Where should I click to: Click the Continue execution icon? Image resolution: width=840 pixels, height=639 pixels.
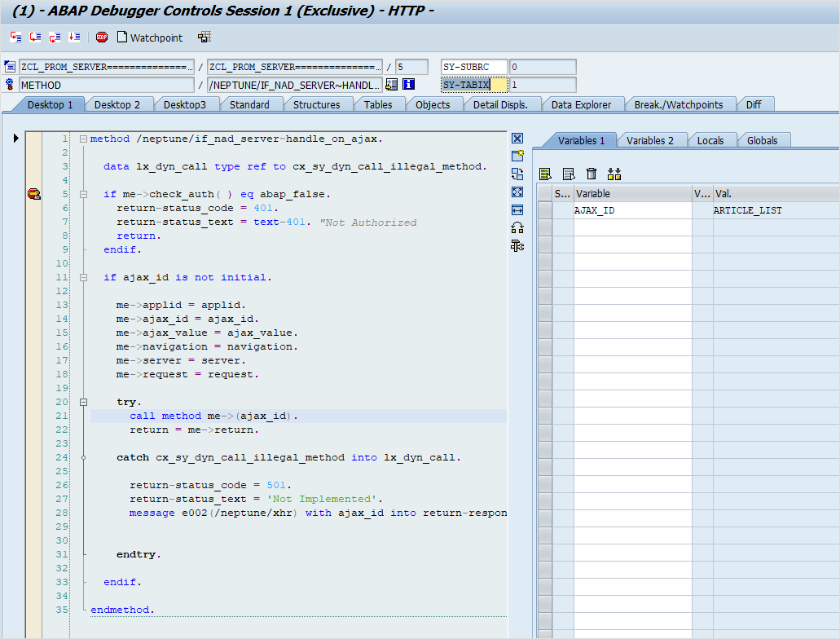tap(74, 37)
